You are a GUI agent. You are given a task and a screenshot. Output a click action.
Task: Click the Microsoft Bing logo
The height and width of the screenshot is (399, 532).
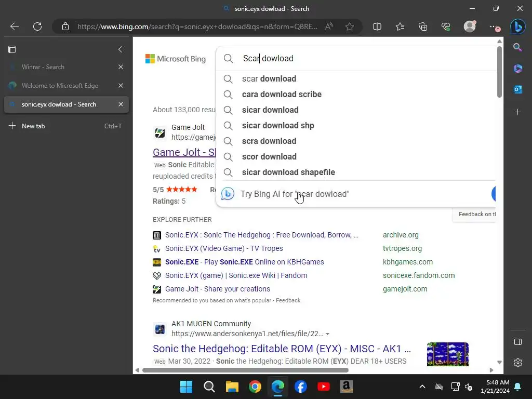[176, 59]
